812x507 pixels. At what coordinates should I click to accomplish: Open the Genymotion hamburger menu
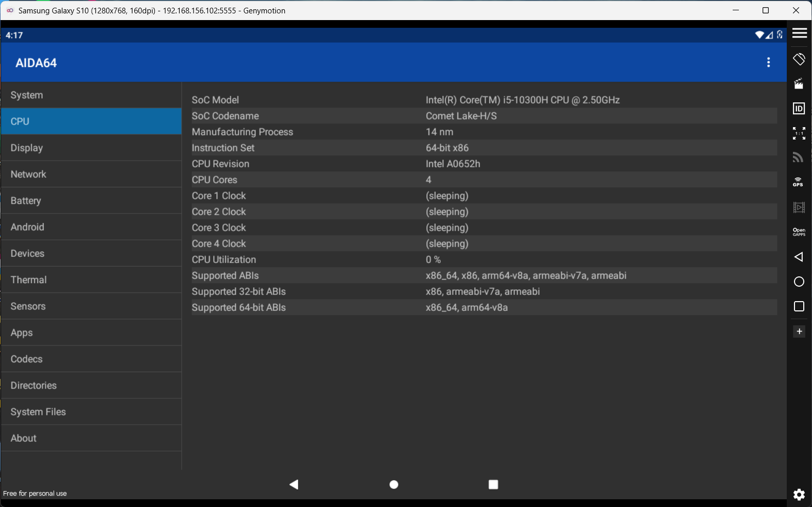[x=799, y=33]
